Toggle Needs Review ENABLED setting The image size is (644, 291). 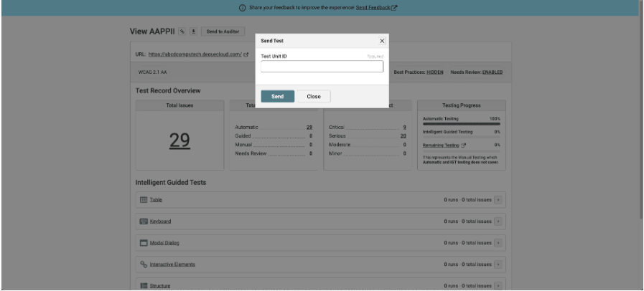(492, 72)
